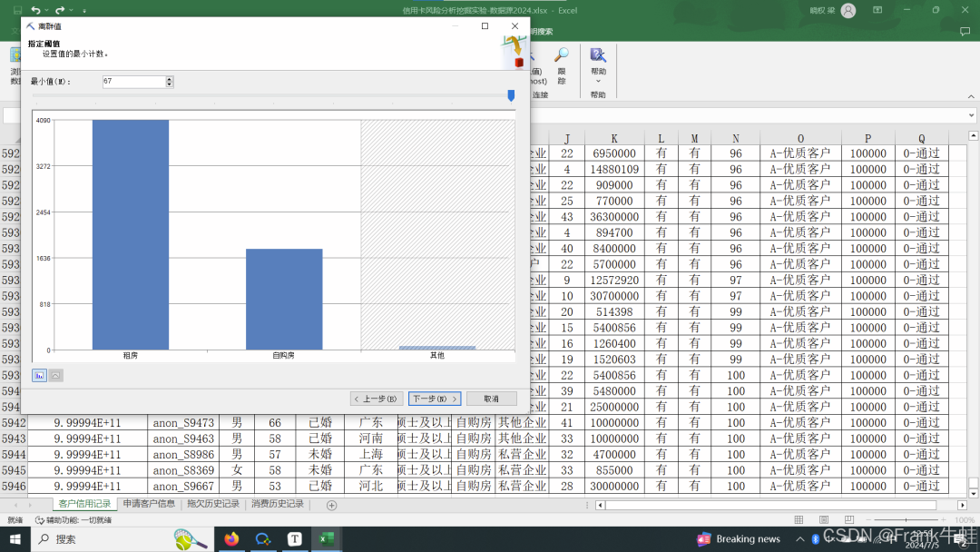Click the 取消 cancel button
This screenshot has width=980, height=552.
click(491, 399)
